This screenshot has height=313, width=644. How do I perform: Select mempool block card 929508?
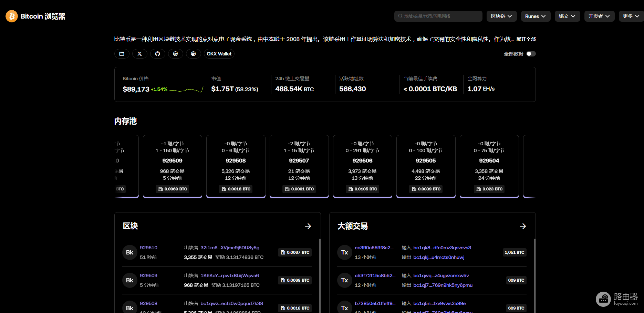point(236,167)
